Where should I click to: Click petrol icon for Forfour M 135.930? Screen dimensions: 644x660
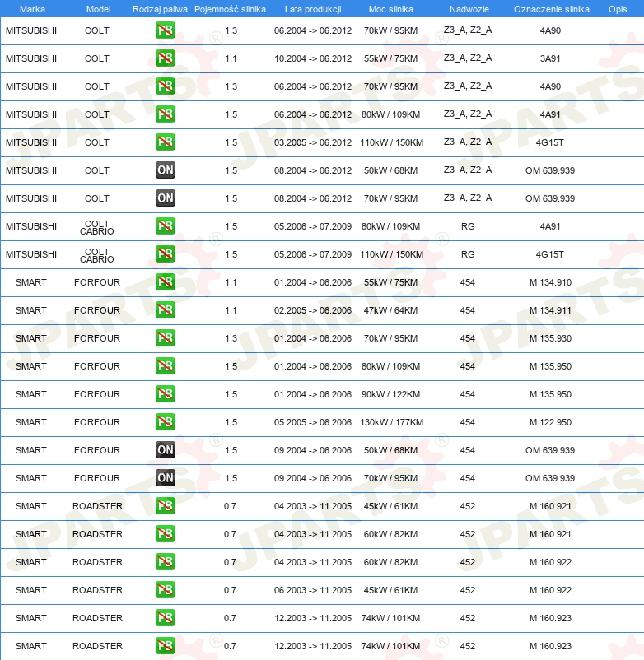click(x=165, y=338)
